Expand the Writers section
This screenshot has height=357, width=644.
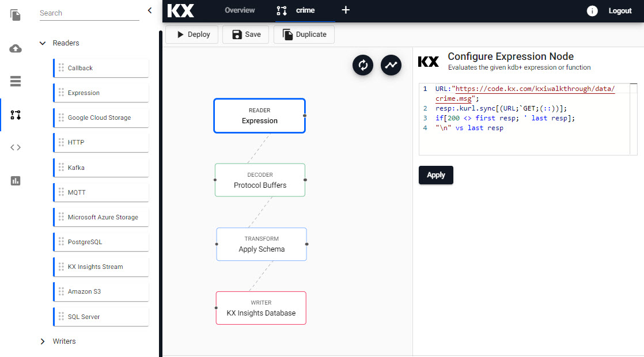click(x=42, y=341)
